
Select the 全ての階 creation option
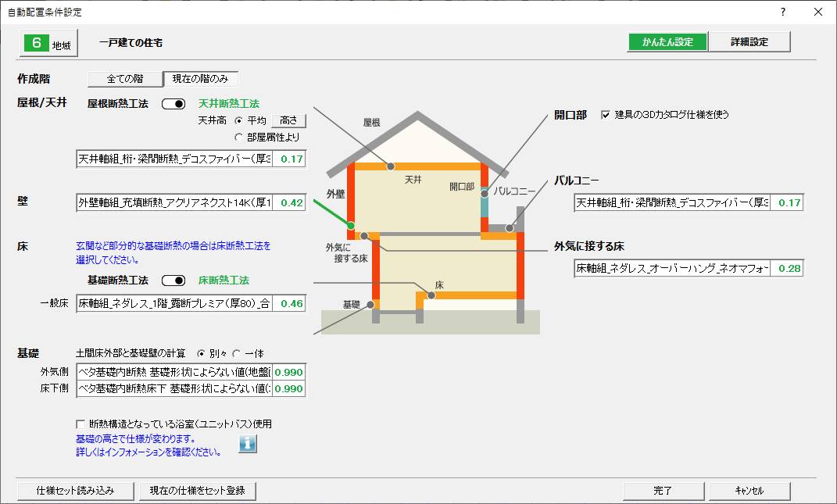tap(127, 78)
